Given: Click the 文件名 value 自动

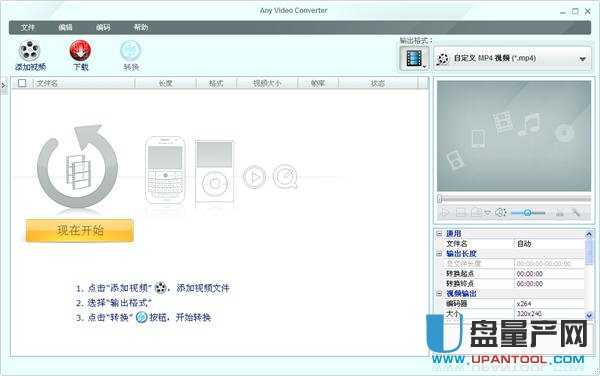Looking at the screenshot, I should (549, 244).
